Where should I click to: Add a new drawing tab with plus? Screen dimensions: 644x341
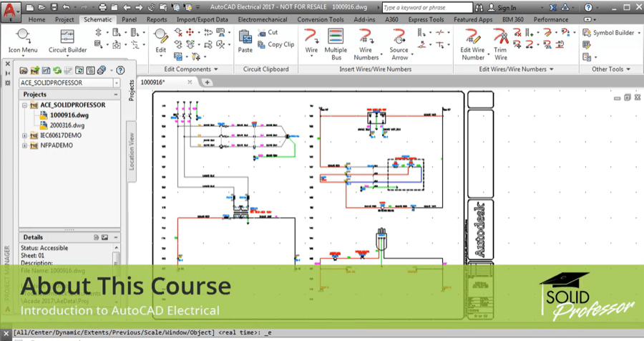pos(208,82)
